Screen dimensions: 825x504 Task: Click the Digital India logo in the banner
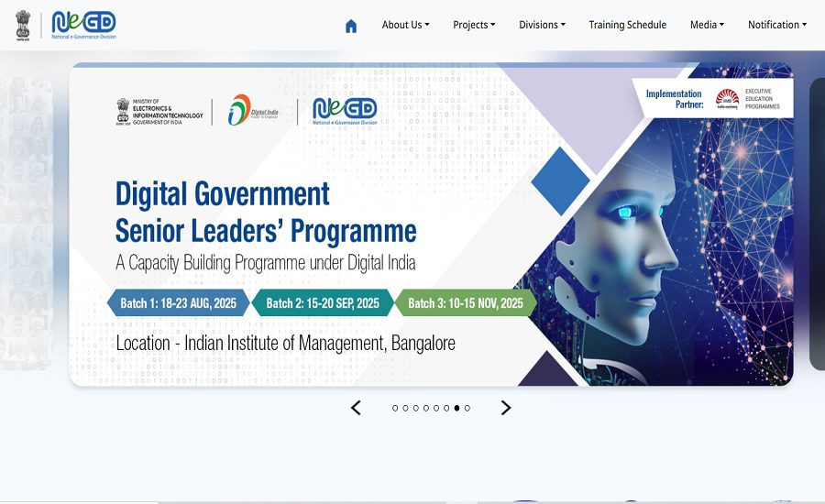253,110
